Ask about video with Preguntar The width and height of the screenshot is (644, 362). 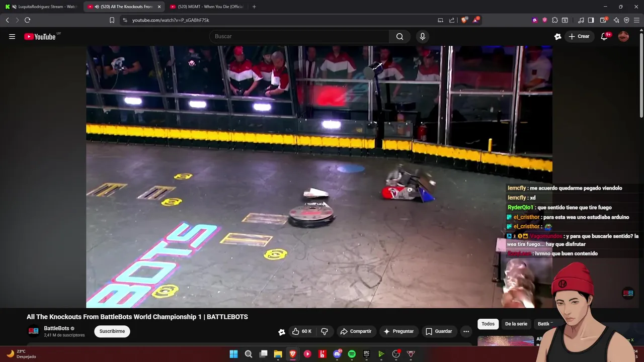click(398, 331)
